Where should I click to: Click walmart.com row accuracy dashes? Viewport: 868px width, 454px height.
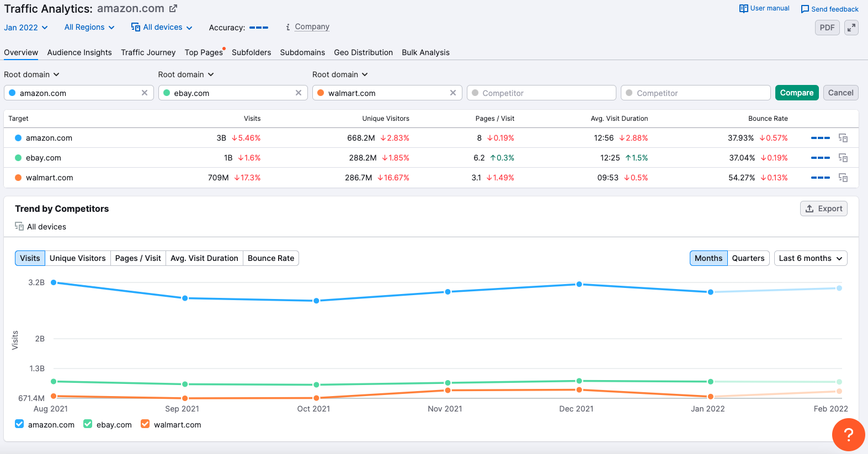[x=821, y=178]
